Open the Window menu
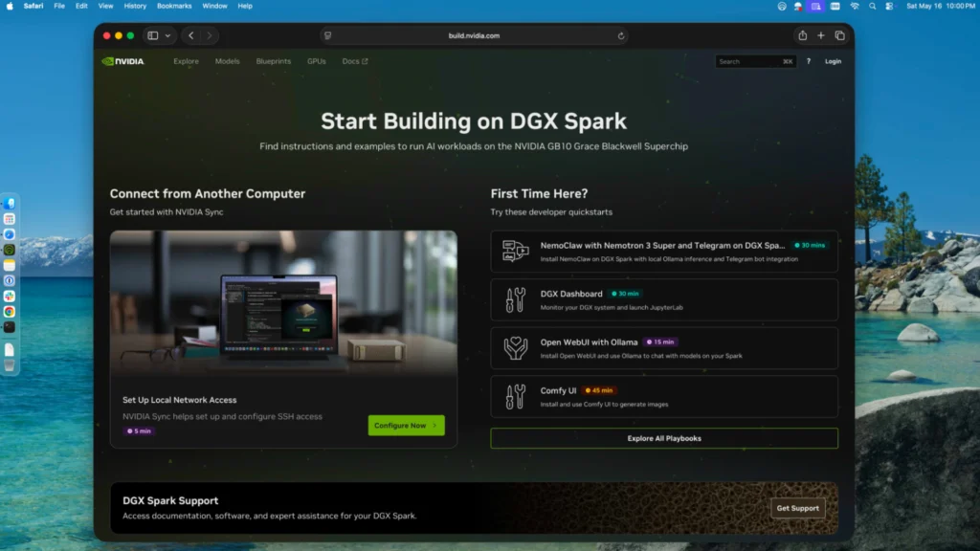 click(214, 7)
